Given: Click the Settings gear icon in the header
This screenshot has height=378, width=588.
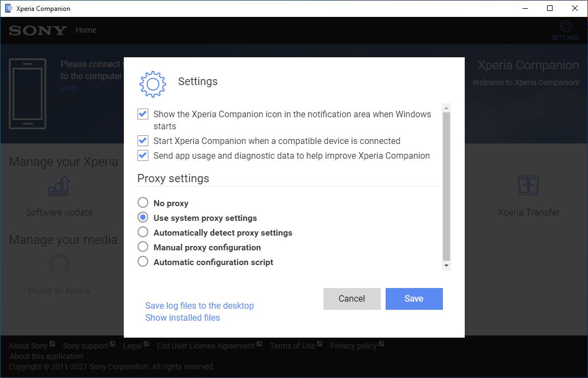Looking at the screenshot, I should 565,26.
